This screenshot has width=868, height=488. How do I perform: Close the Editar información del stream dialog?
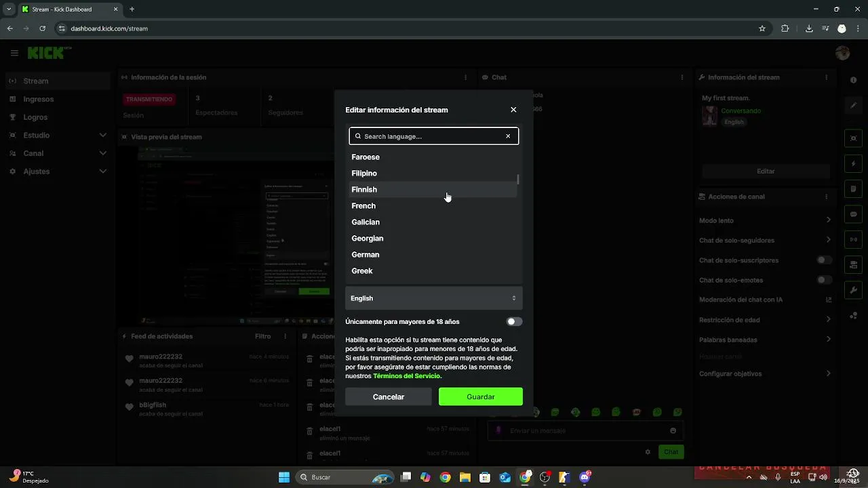tap(513, 110)
